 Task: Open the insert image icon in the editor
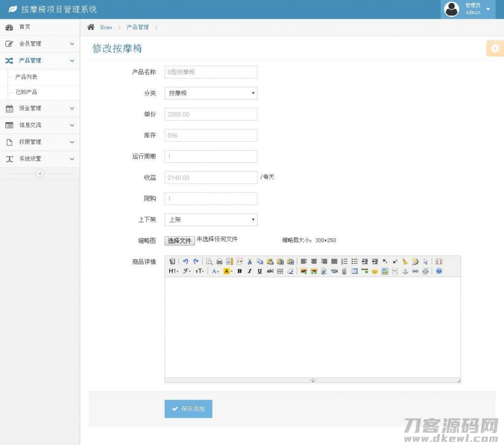[x=304, y=271]
